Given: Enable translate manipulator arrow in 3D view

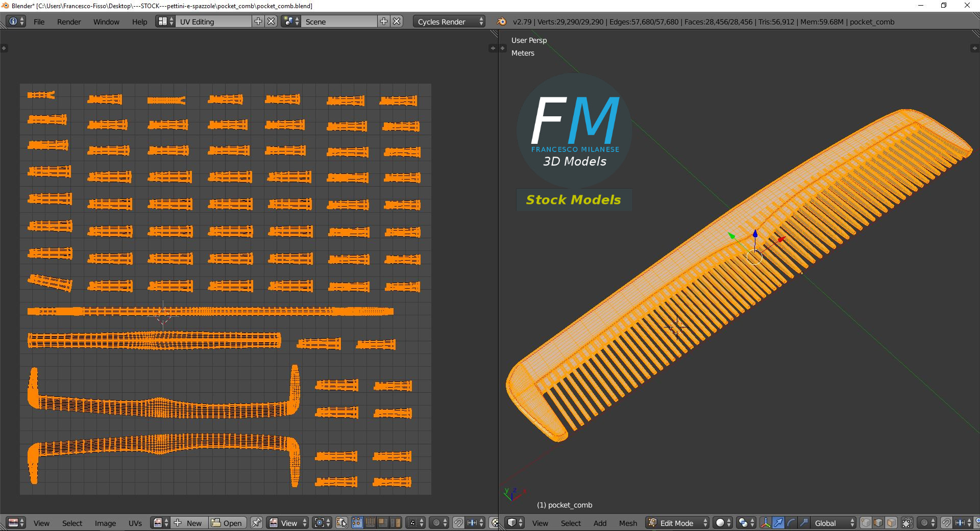Looking at the screenshot, I should (778, 523).
